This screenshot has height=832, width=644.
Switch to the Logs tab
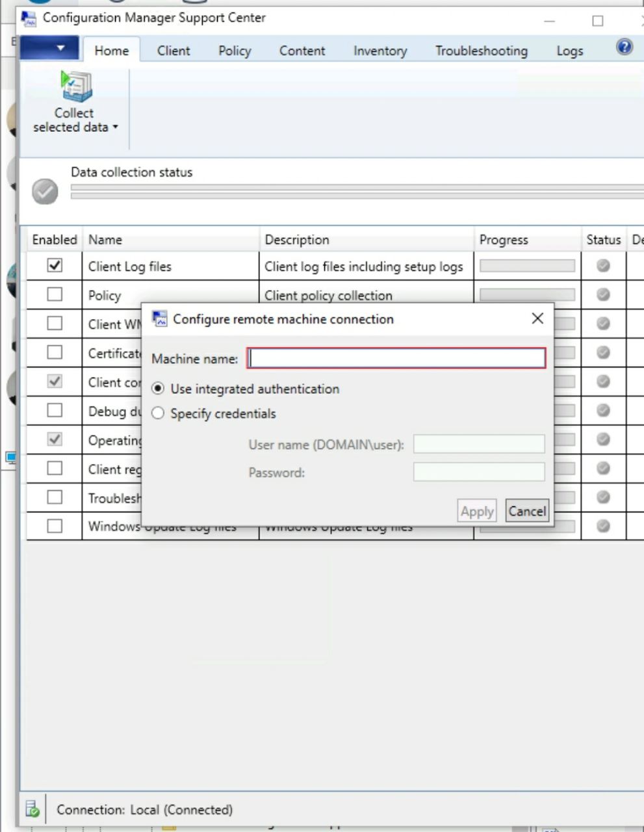(570, 51)
